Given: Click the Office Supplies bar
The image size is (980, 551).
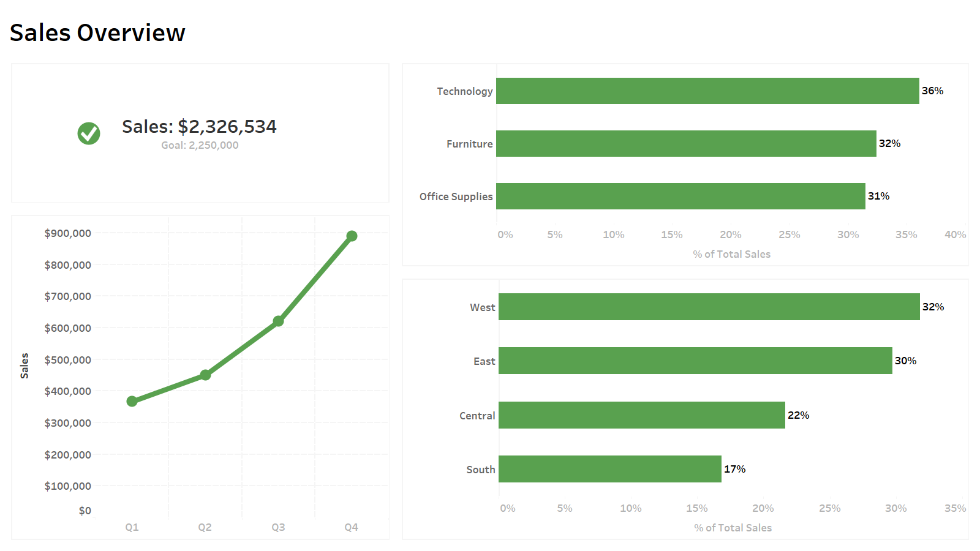Looking at the screenshot, I should pyautogui.click(x=680, y=197).
